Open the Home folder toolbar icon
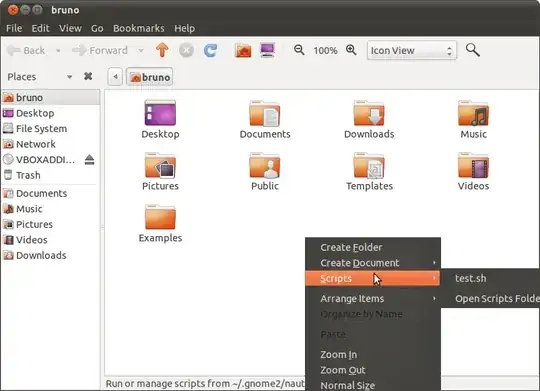The image size is (540, 391). pyautogui.click(x=243, y=50)
